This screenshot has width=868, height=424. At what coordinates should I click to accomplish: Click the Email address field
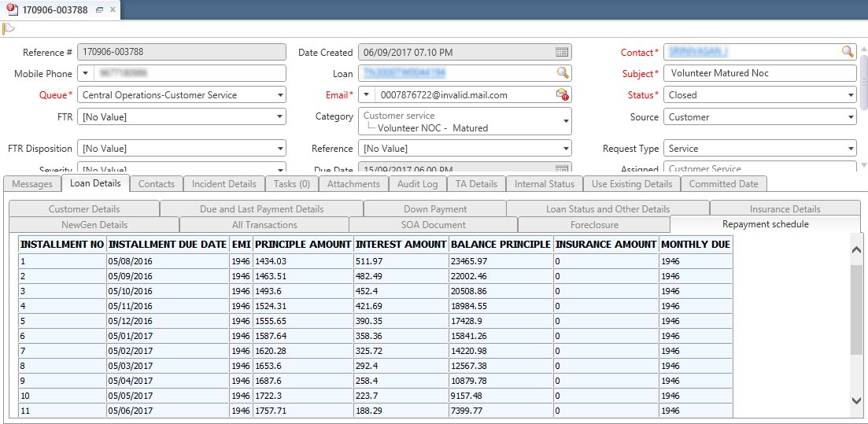tap(465, 95)
